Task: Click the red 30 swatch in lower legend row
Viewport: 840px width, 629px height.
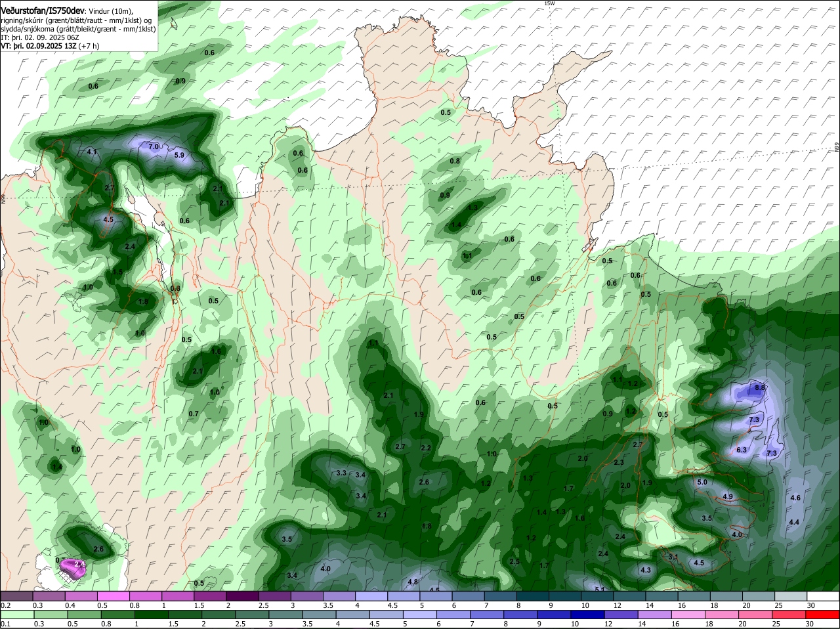Action: [x=823, y=615]
